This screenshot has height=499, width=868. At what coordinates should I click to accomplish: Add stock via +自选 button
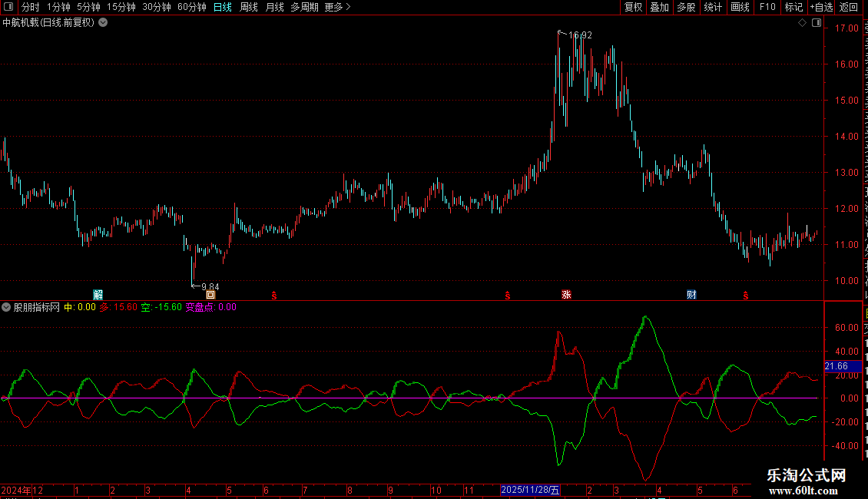[821, 7]
